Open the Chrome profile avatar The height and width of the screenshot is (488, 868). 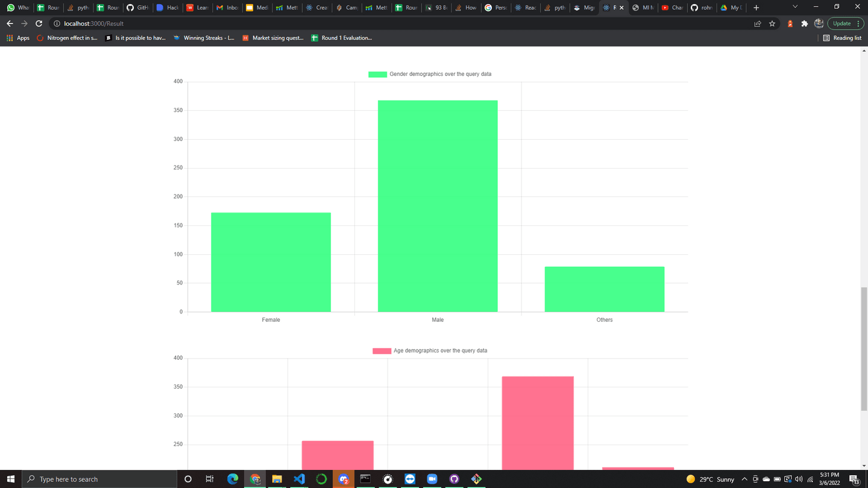click(819, 23)
